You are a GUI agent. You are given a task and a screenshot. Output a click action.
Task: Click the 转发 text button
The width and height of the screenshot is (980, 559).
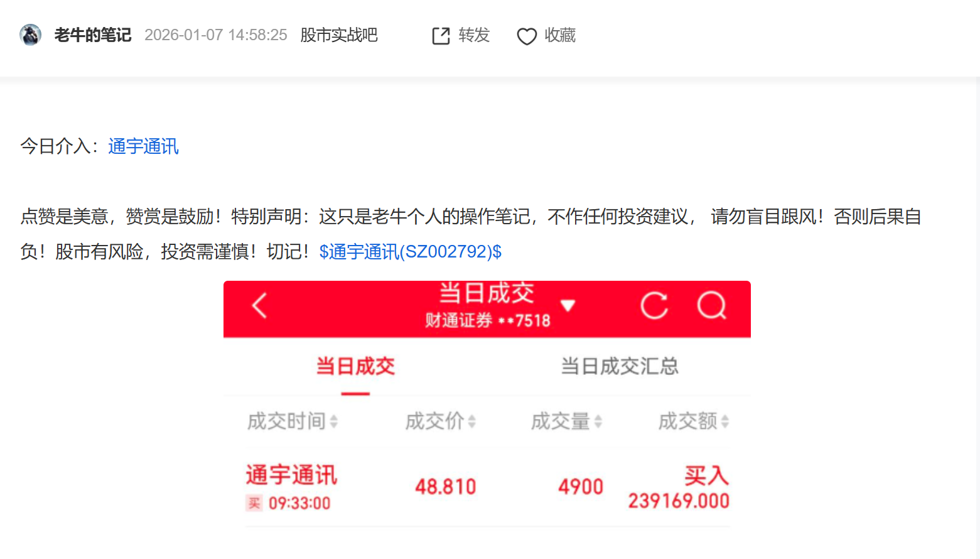click(474, 35)
